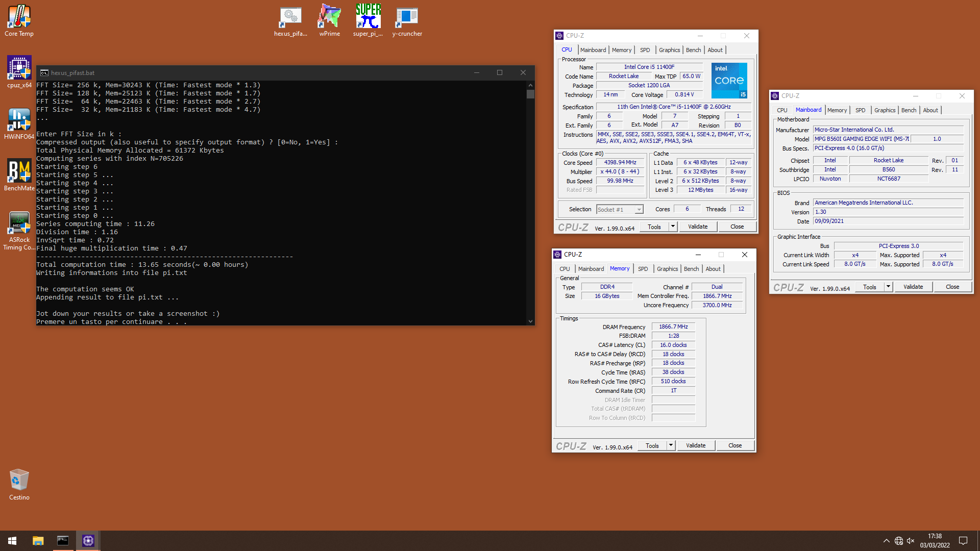Click the muted volume tray icon

(x=911, y=541)
